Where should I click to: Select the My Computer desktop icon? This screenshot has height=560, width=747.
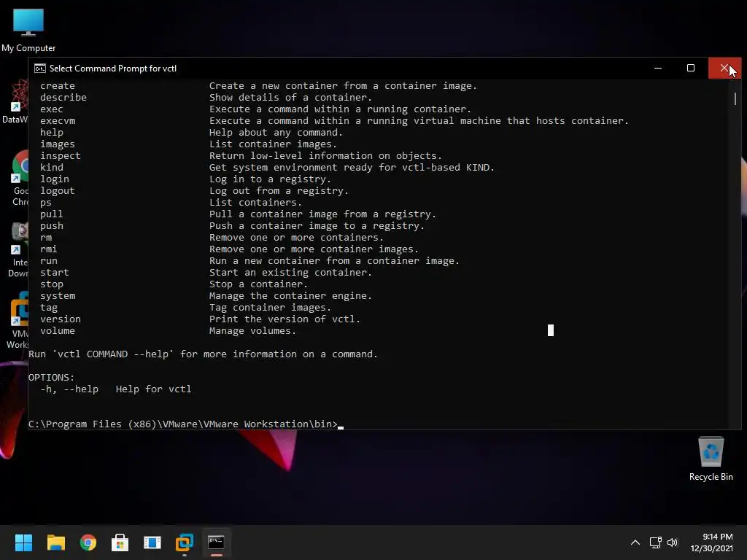click(x=28, y=29)
